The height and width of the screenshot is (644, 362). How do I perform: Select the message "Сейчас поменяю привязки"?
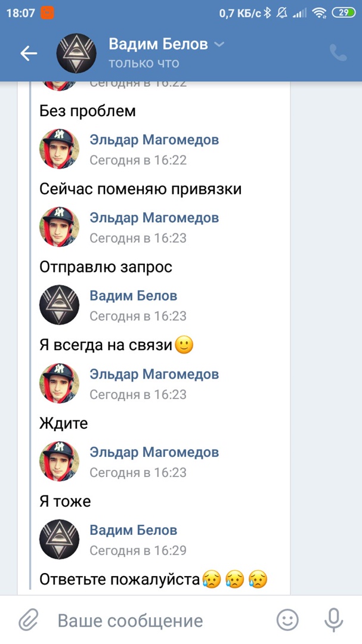(x=140, y=189)
